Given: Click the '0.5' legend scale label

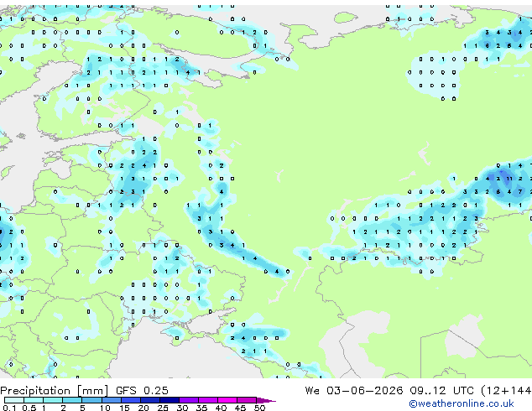Looking at the screenshot, I should pyautogui.click(x=29, y=408).
